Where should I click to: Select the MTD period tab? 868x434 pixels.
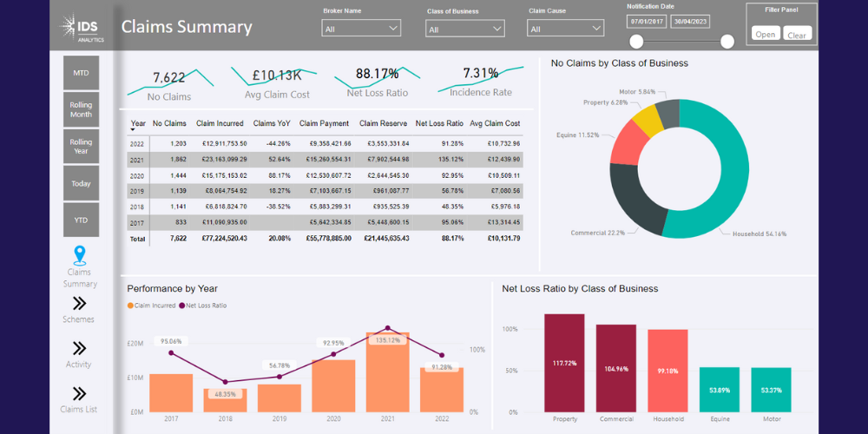81,73
